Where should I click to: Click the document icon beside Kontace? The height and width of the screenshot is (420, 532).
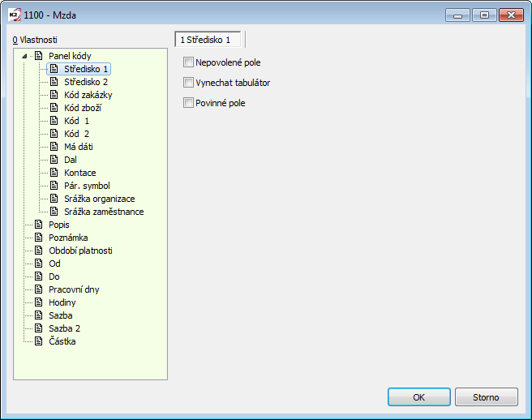(54, 173)
